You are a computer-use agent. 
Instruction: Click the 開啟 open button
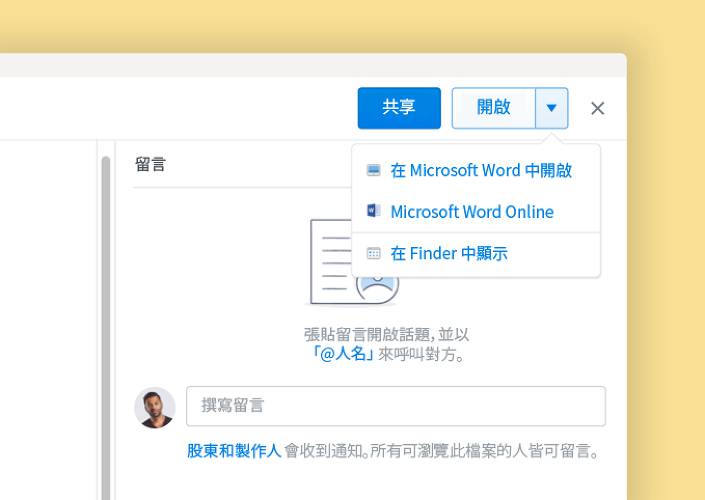(493, 108)
